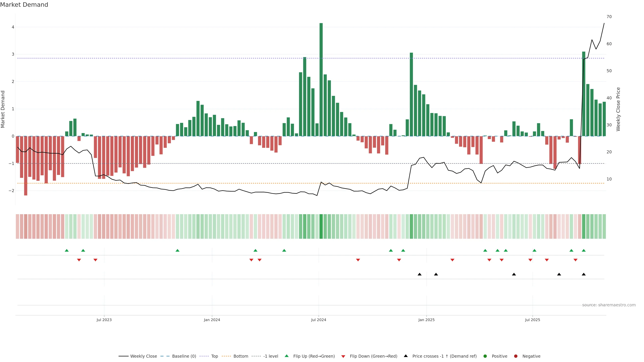
Task: Click the red Negative legend dot
Action: [x=516, y=356]
